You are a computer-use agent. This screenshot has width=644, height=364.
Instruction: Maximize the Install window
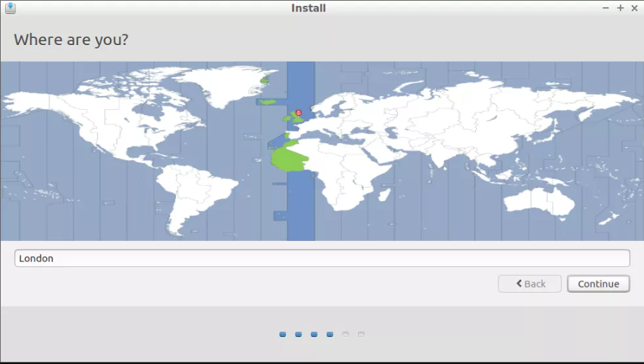pos(620,8)
